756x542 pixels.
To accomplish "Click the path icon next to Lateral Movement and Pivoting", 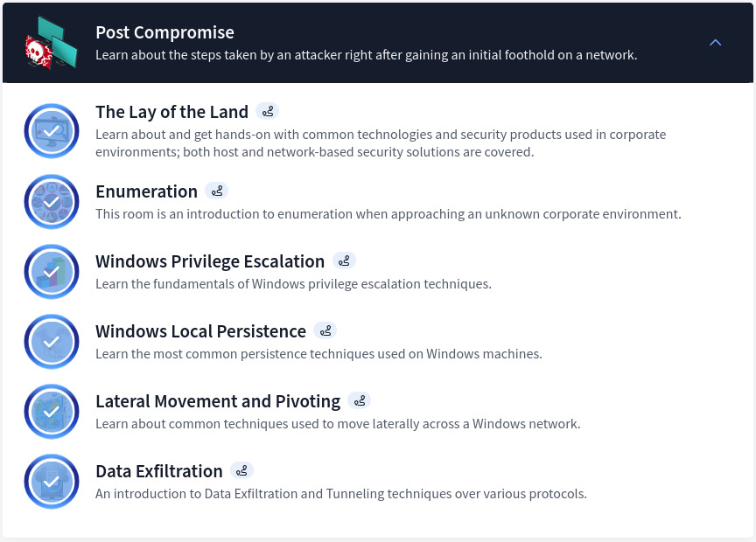I will [x=360, y=400].
